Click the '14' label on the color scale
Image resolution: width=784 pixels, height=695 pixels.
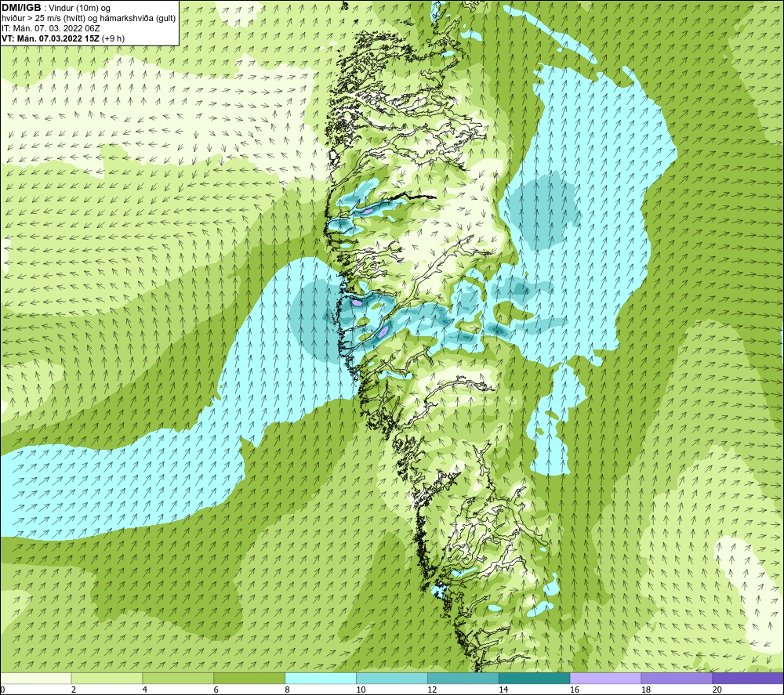point(503,690)
